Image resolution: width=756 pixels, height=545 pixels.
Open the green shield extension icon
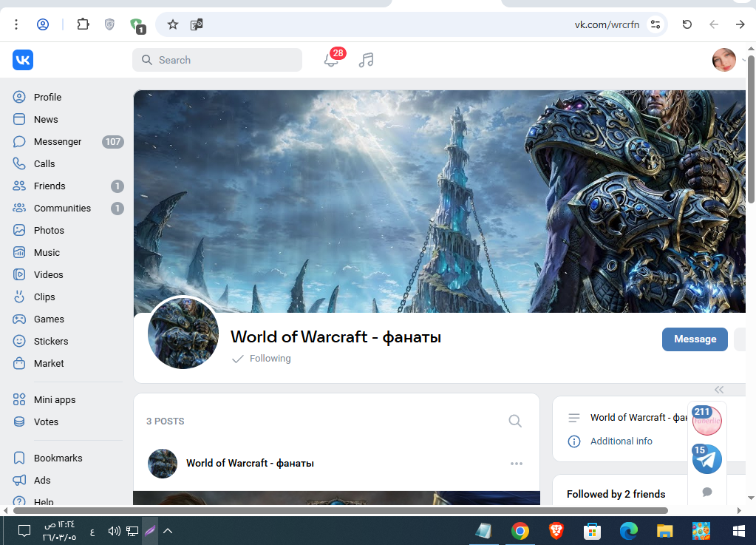coord(137,26)
